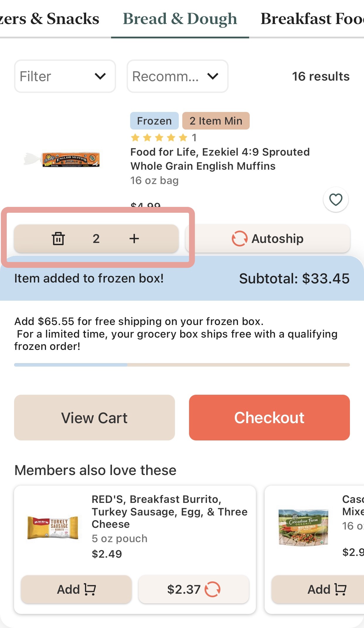Click the Autoship refresh icon for English Muffins
Screen dimensions: 364x628
tap(239, 239)
